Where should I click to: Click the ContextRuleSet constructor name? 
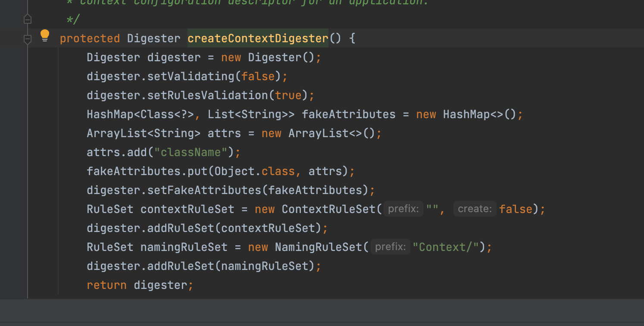[x=329, y=209]
